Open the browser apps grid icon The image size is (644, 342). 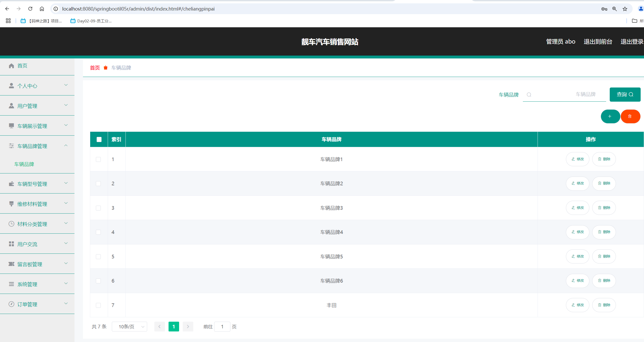click(8, 21)
